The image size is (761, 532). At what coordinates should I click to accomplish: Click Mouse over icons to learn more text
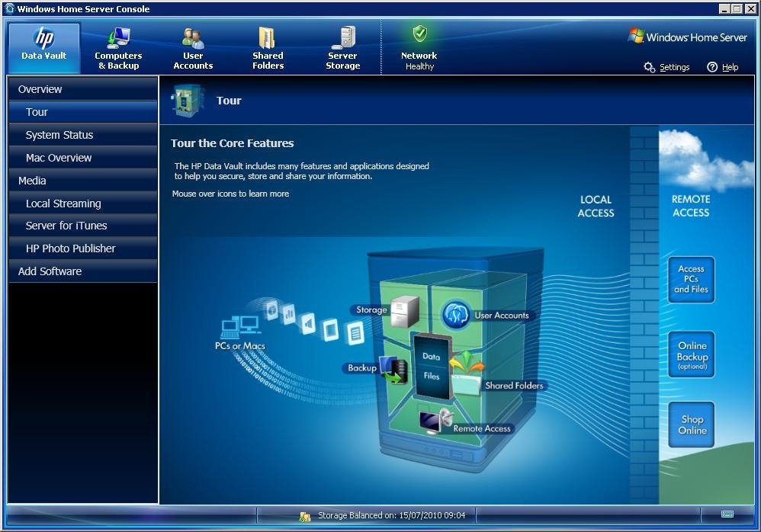(230, 194)
